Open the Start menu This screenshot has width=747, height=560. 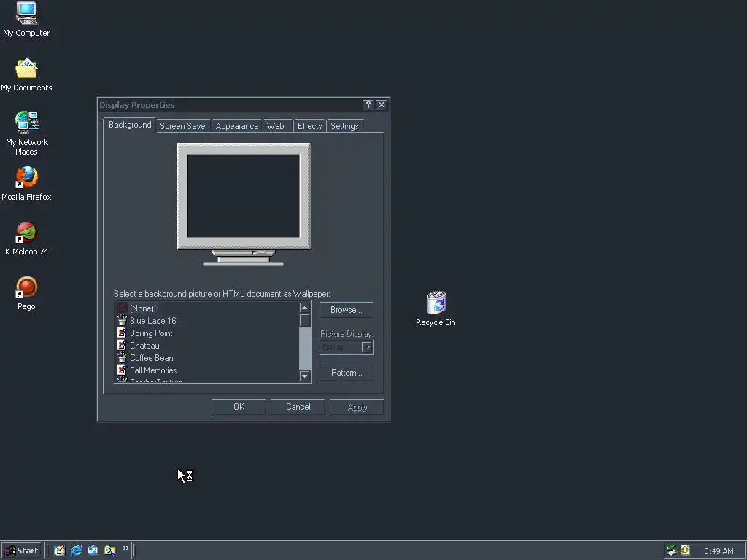click(x=21, y=551)
